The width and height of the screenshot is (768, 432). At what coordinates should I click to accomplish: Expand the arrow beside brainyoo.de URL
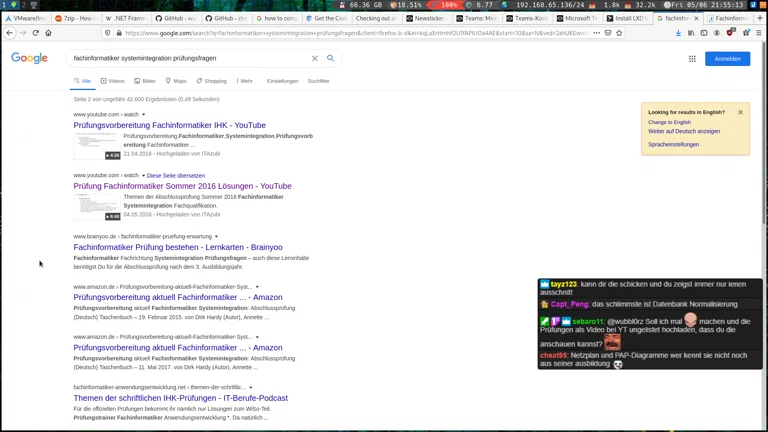tap(216, 237)
